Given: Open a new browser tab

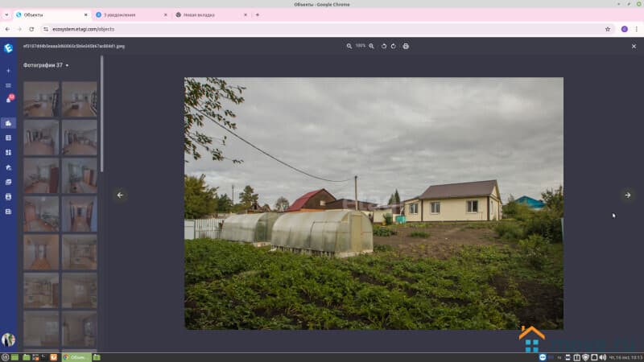Looking at the screenshot, I should [258, 14].
